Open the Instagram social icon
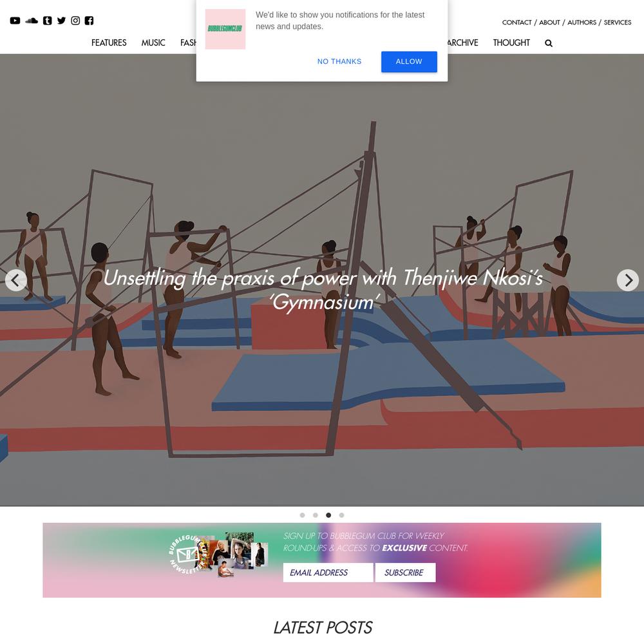 [x=75, y=21]
